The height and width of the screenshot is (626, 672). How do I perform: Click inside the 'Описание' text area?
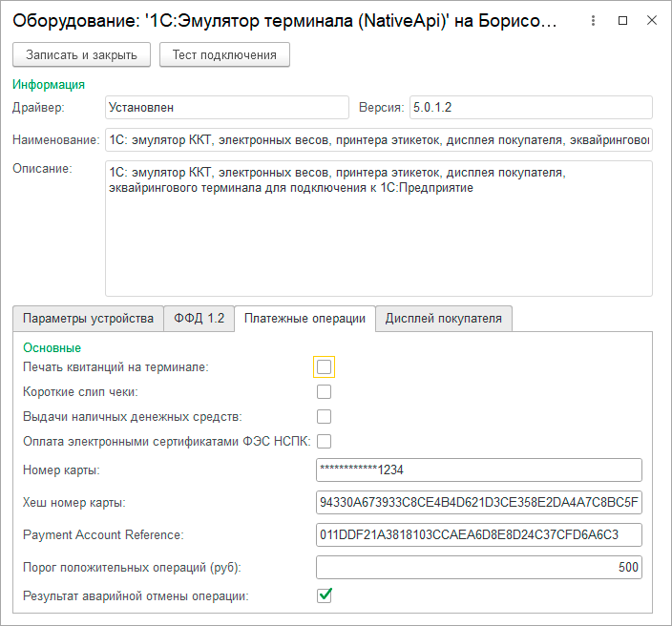[379, 228]
